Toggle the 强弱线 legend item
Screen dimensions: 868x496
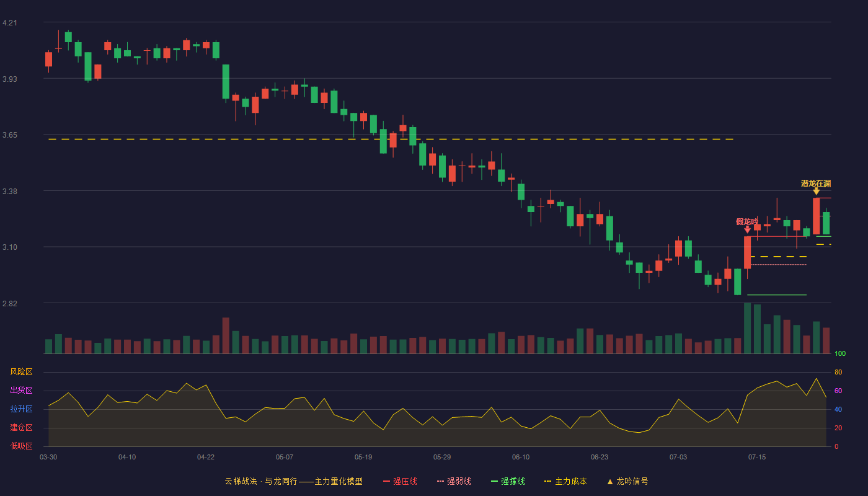click(454, 481)
